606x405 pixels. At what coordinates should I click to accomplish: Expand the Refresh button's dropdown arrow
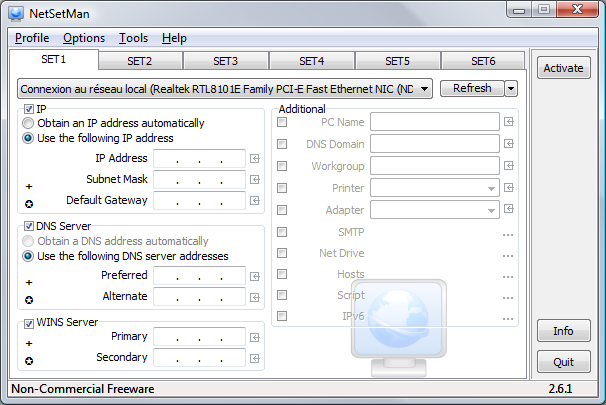click(511, 88)
